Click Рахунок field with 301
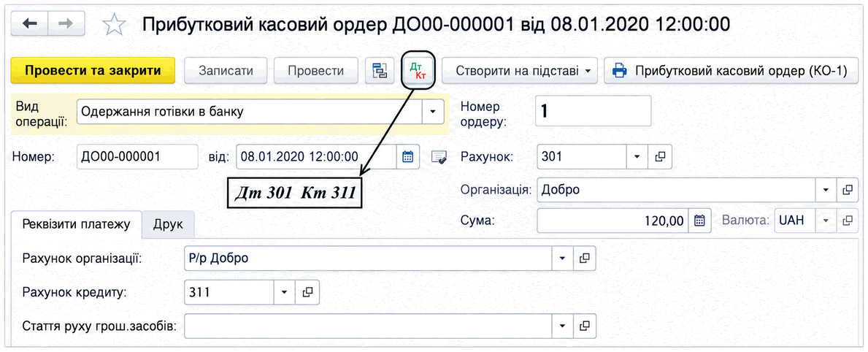The image size is (868, 352). (x=582, y=156)
